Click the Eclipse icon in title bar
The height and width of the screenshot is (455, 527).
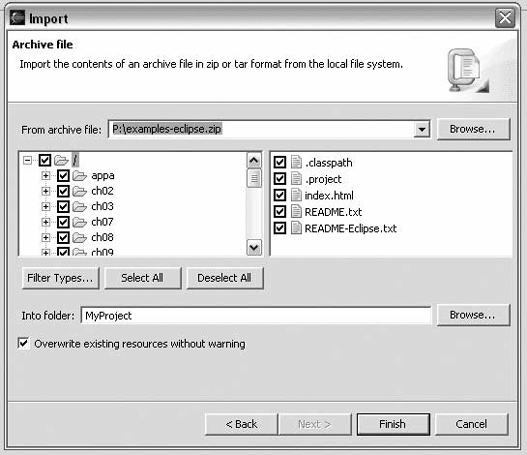[17, 18]
